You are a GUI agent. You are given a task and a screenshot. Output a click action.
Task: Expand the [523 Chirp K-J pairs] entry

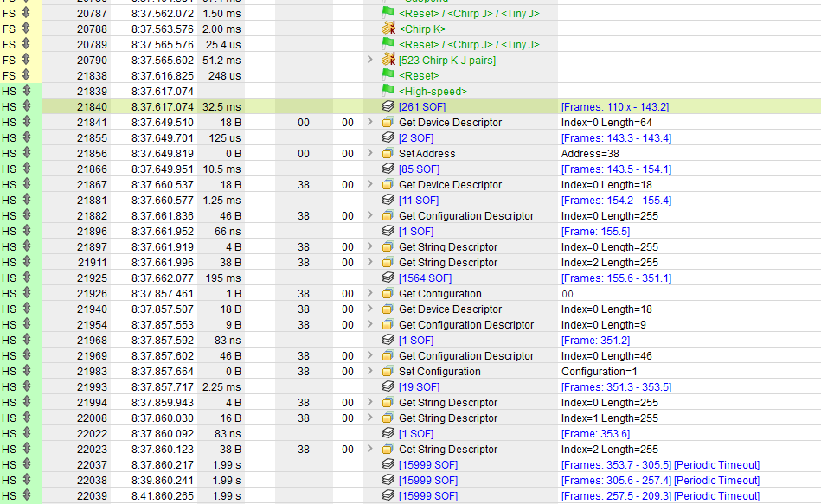click(371, 60)
